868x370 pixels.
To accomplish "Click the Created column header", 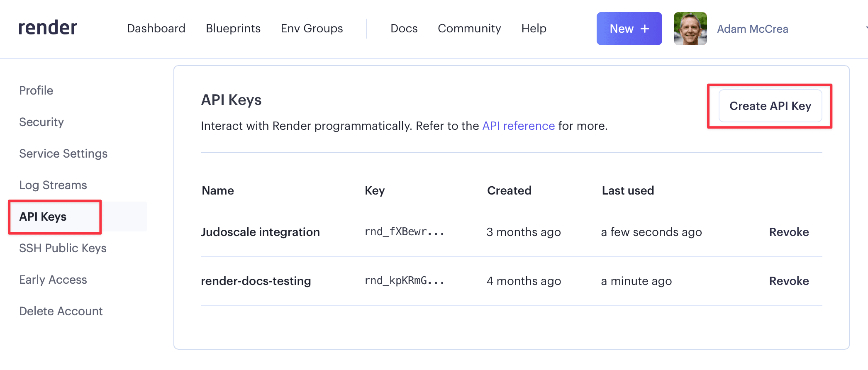I will coord(509,190).
